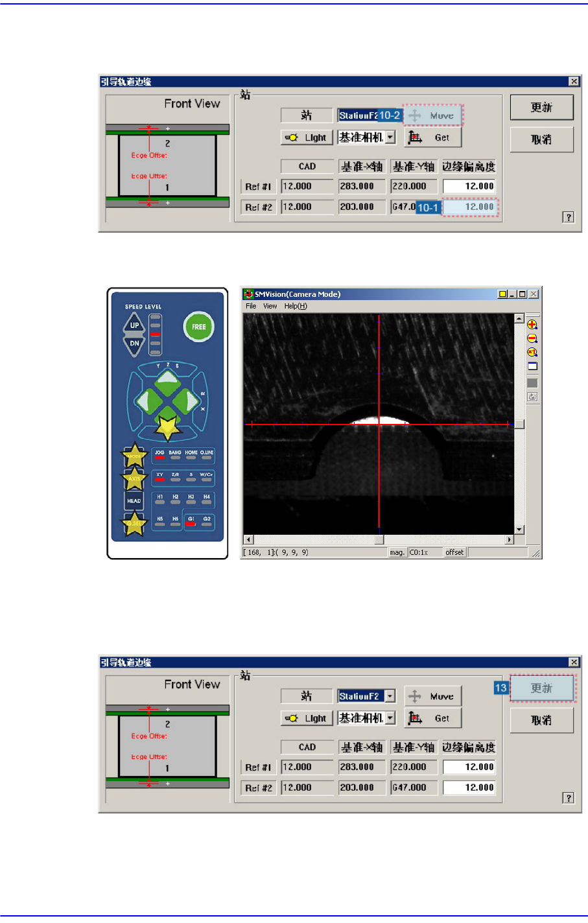
Task: Click the fit-window rectangle icon in SMVision toolbar
Action: pyautogui.click(x=532, y=366)
